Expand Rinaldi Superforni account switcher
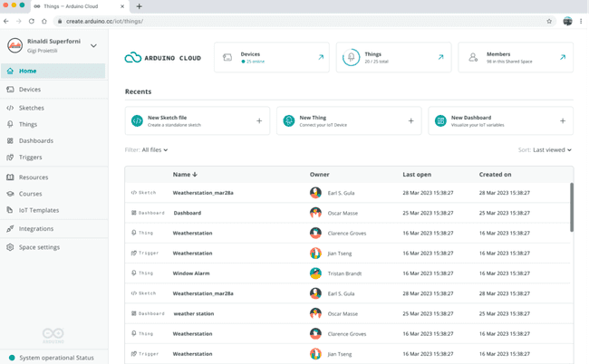 (93, 46)
